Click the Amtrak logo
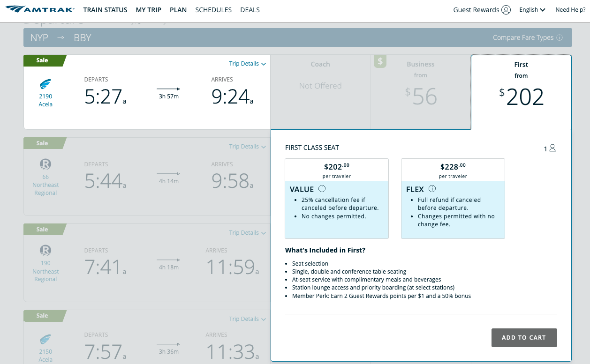590x364 pixels. [x=40, y=9]
